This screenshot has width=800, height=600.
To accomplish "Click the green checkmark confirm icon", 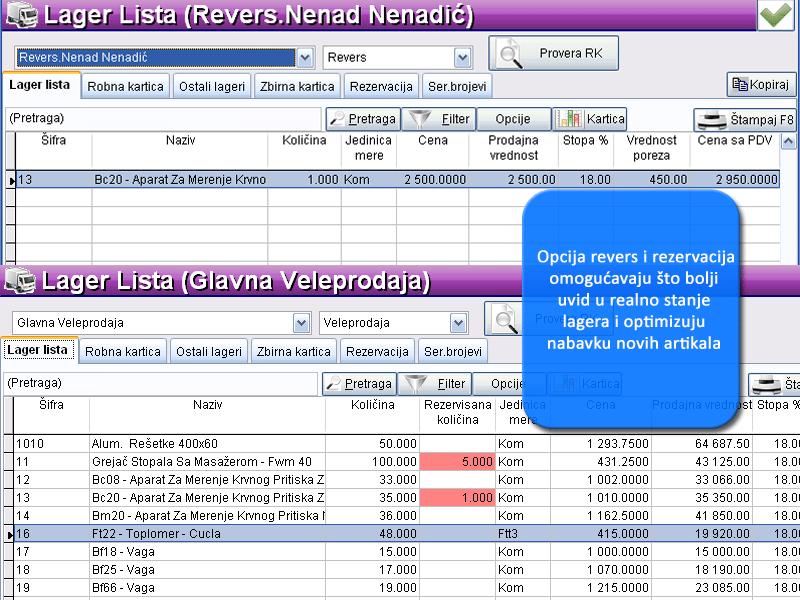I will [x=775, y=17].
